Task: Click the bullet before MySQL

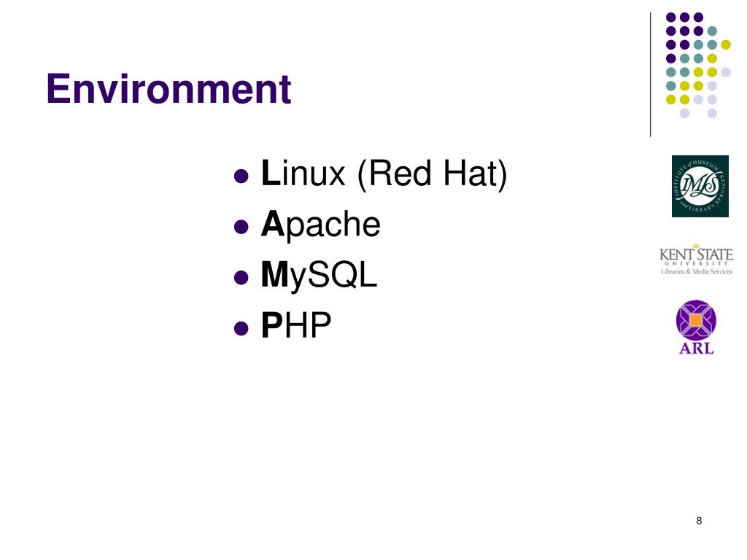Action: pyautogui.click(x=241, y=278)
